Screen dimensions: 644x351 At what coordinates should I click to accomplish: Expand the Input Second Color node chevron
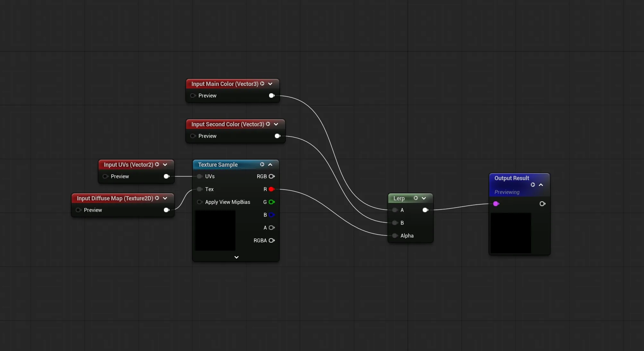(276, 124)
